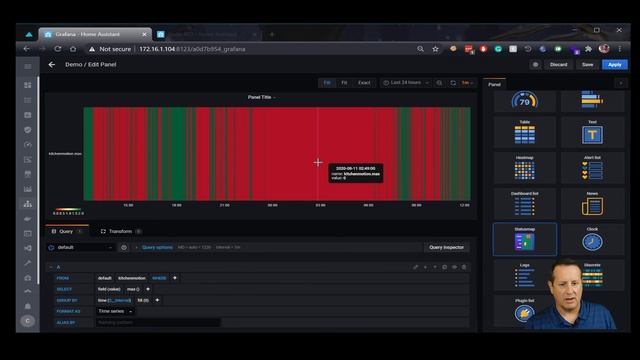Bookmark this page with star icon
Image resolution: width=640 pixels, height=360 pixels.
pyautogui.click(x=436, y=49)
